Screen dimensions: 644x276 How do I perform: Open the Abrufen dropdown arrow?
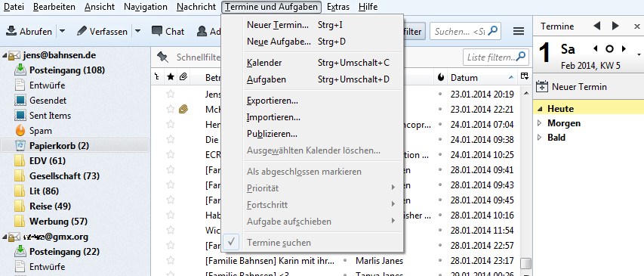pyautogui.click(x=62, y=31)
